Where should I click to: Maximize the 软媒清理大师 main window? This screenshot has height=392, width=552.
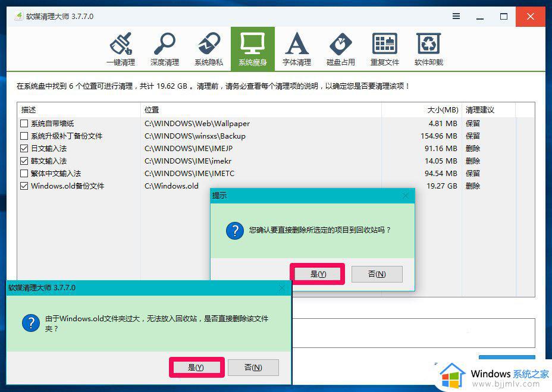[504, 17]
